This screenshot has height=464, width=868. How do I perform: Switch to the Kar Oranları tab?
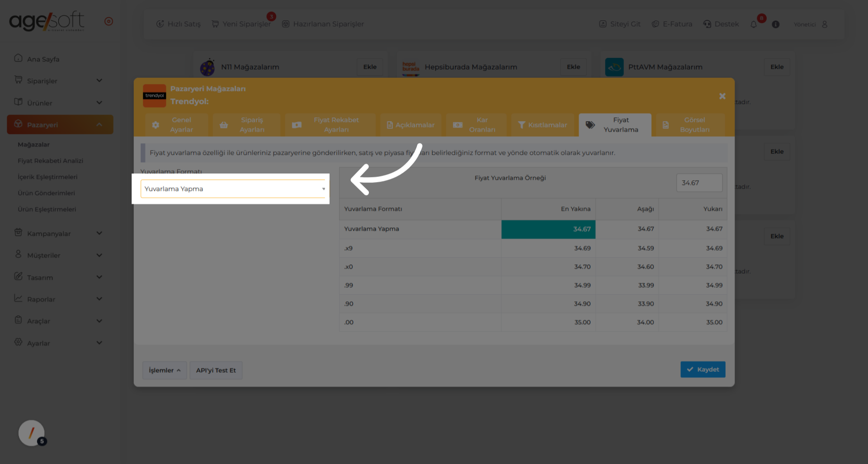click(476, 125)
